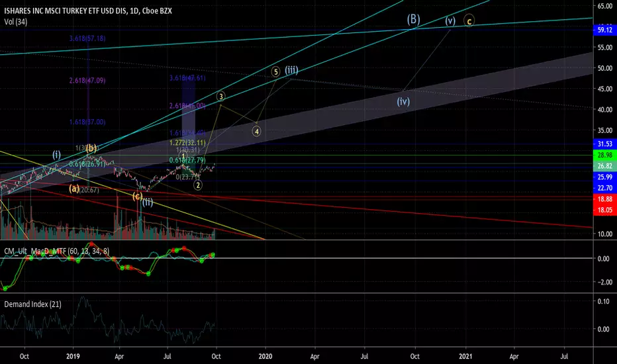
Task: Select the circled c wave label
Action: coord(469,21)
